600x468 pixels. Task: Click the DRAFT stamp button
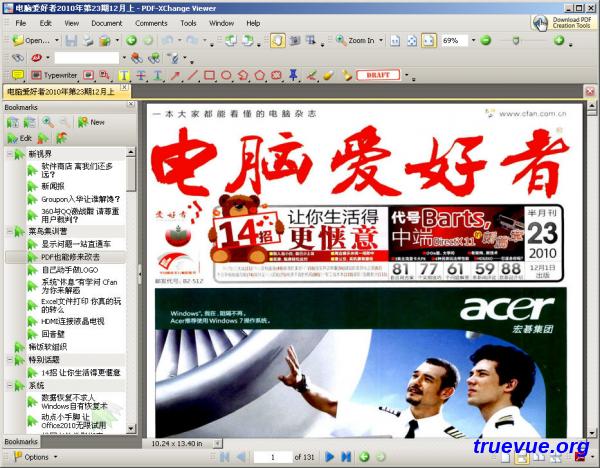tap(378, 75)
